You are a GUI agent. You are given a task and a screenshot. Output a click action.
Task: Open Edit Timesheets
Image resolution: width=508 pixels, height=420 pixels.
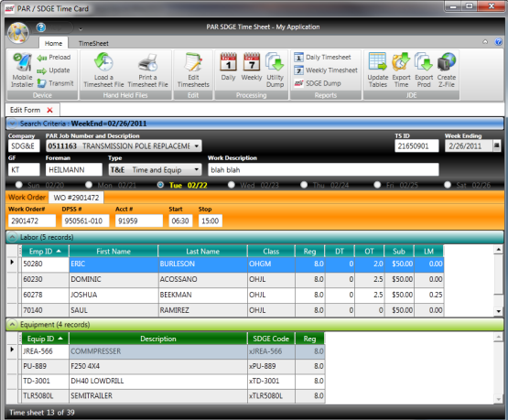click(193, 70)
